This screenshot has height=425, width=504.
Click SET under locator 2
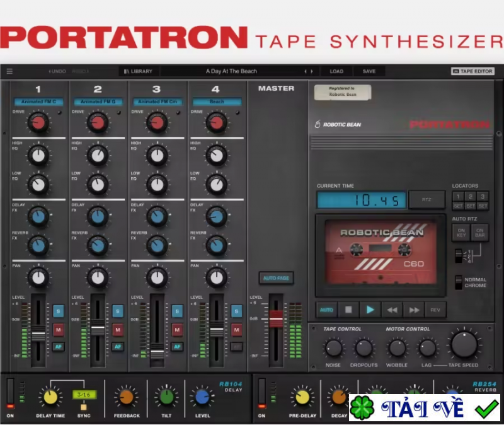click(x=470, y=206)
